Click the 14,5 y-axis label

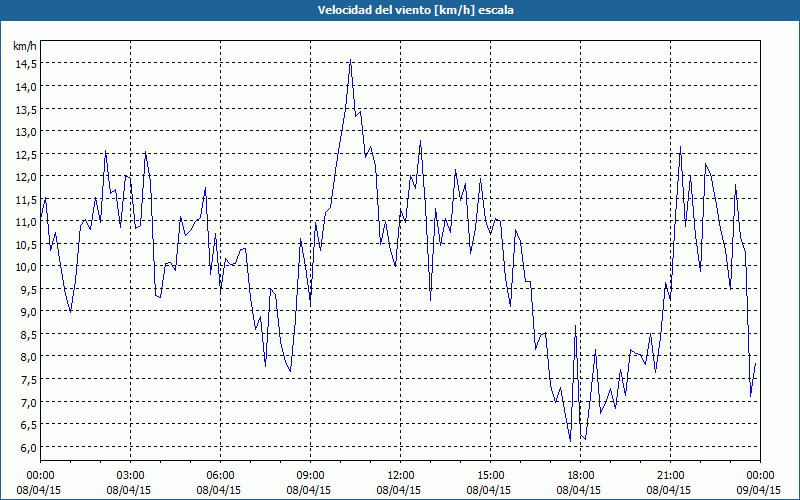(x=26, y=64)
